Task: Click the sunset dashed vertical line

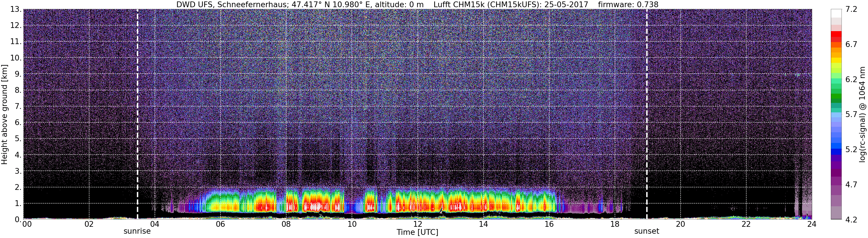Action: tap(647, 114)
